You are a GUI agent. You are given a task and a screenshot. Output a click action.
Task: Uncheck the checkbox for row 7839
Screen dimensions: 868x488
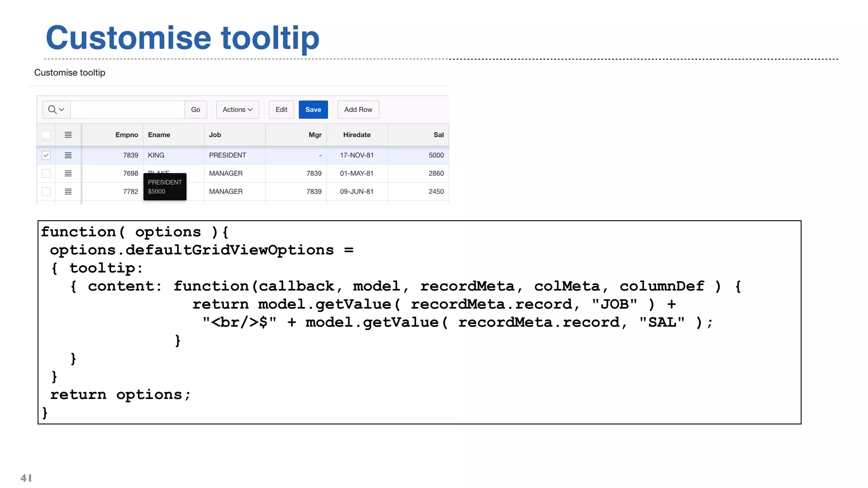coord(46,155)
